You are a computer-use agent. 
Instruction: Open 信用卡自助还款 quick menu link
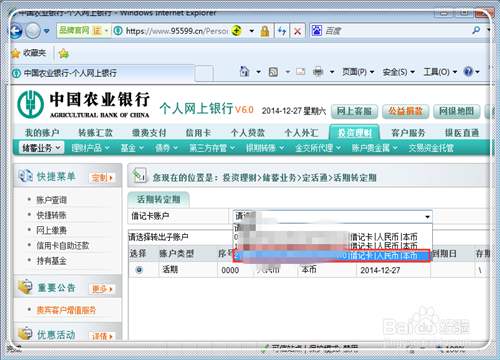tap(63, 245)
